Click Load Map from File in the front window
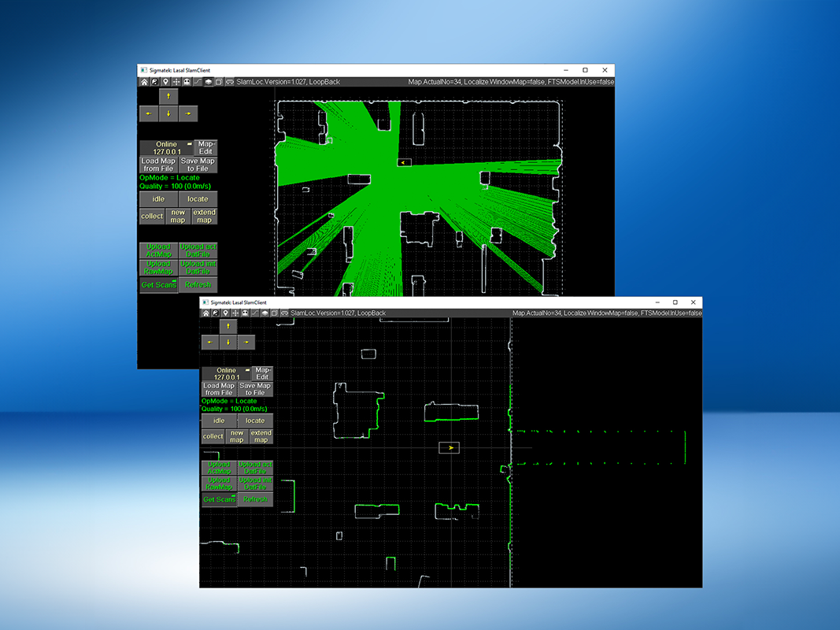Viewport: 840px width, 630px height. (219, 389)
